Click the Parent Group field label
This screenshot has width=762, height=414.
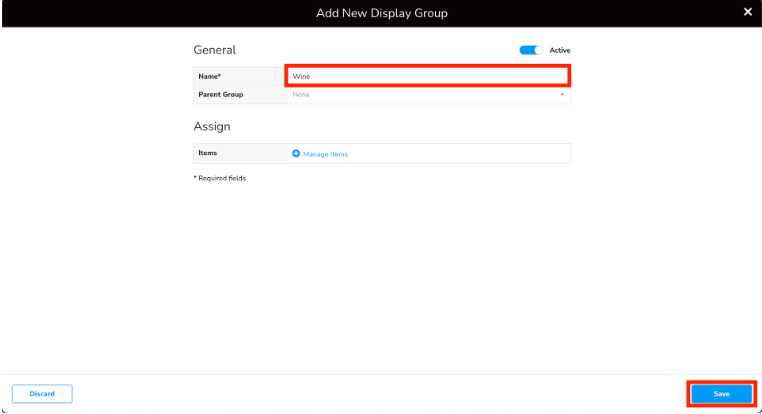(220, 95)
